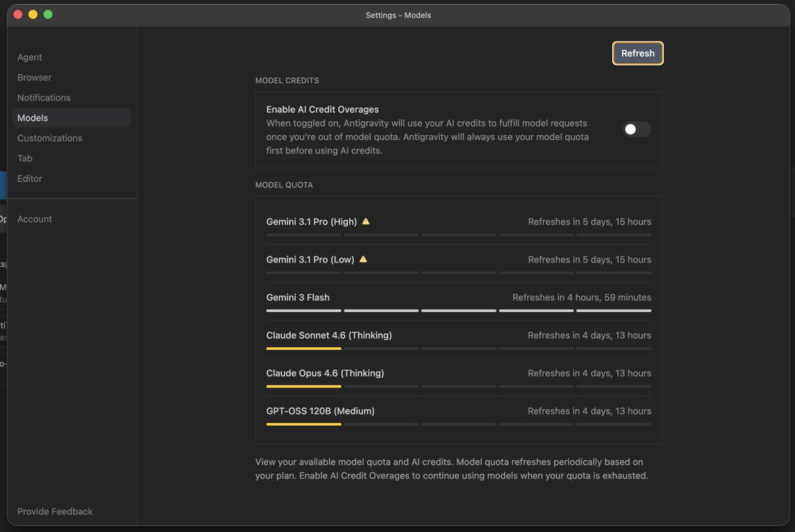Click the Gemini 3 Flash quota bar
795x532 pixels.
458,310
